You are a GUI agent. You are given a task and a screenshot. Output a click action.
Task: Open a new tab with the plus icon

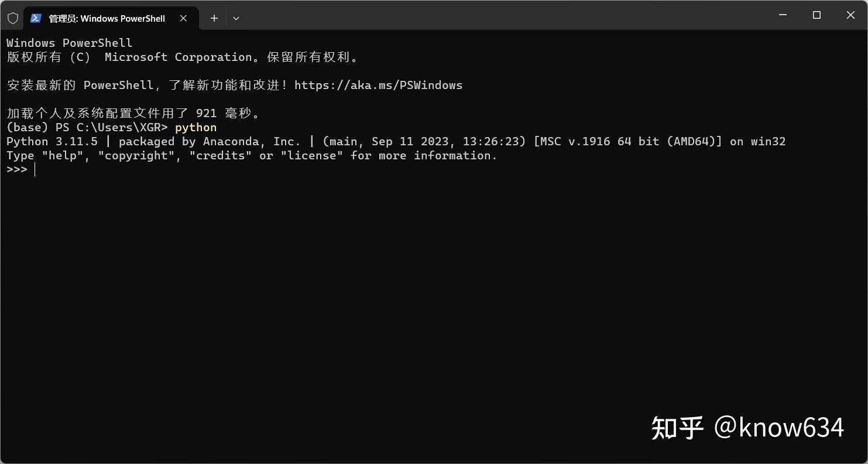coord(214,18)
